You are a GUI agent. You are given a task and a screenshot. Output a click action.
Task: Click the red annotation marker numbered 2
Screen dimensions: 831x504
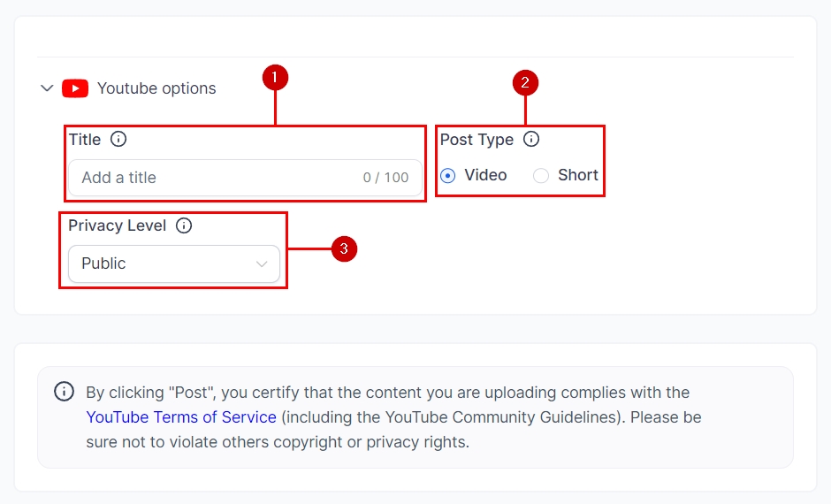(x=525, y=83)
